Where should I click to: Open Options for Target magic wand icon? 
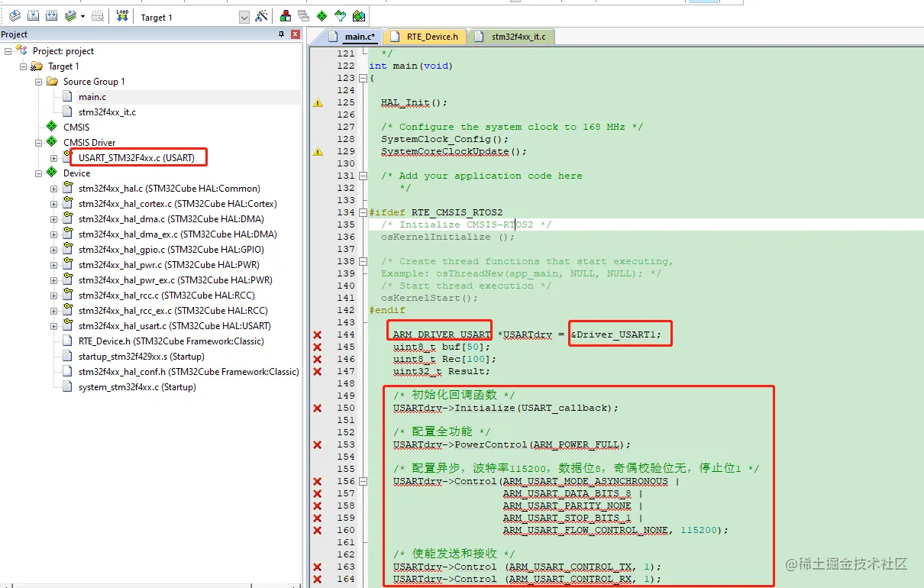261,16
